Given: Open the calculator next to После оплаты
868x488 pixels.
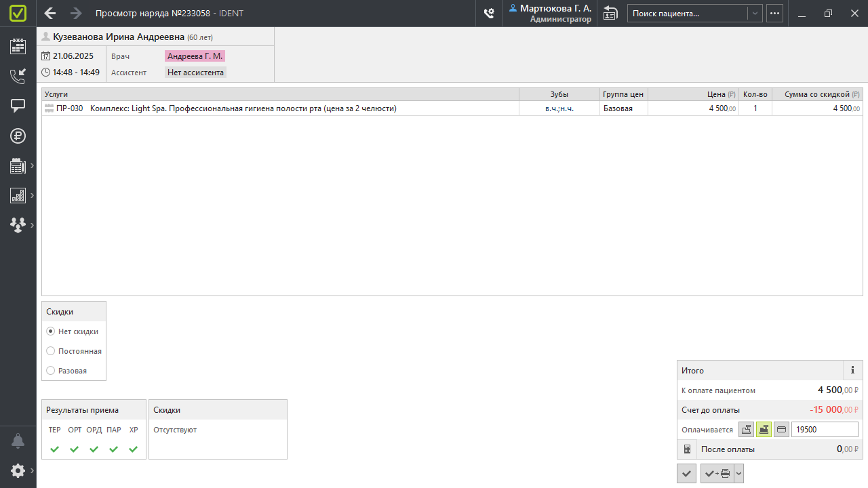Looking at the screenshot, I should tap(686, 449).
